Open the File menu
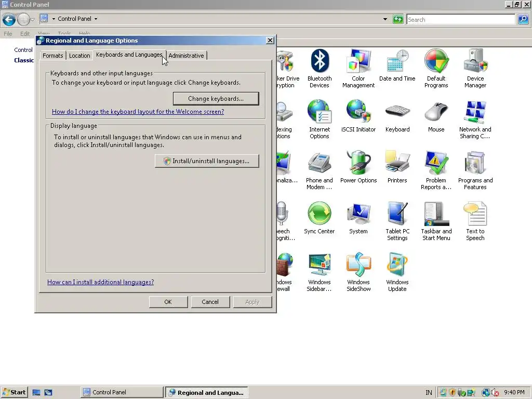This screenshot has height=399, width=532. (x=8, y=34)
